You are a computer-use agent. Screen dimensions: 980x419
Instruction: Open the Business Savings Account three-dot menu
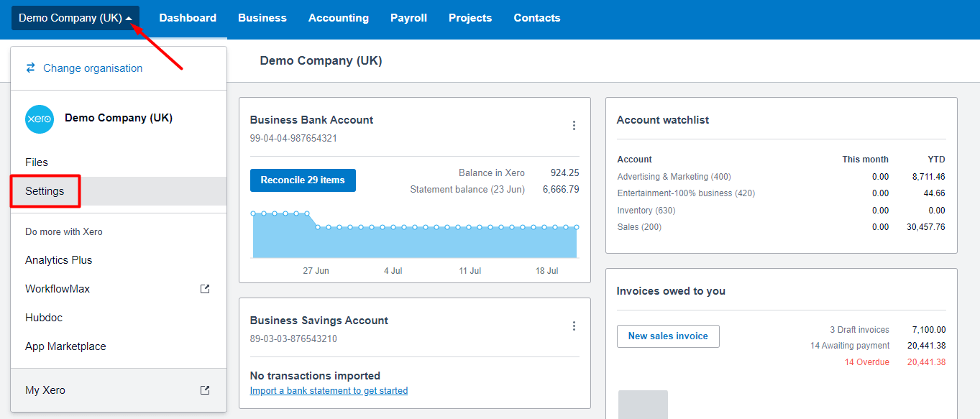(x=574, y=326)
